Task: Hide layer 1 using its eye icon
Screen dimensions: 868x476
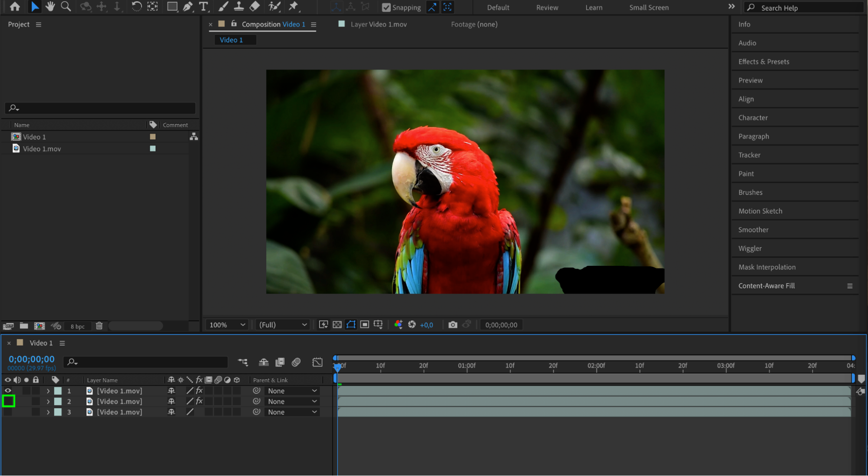Action: pyautogui.click(x=8, y=391)
